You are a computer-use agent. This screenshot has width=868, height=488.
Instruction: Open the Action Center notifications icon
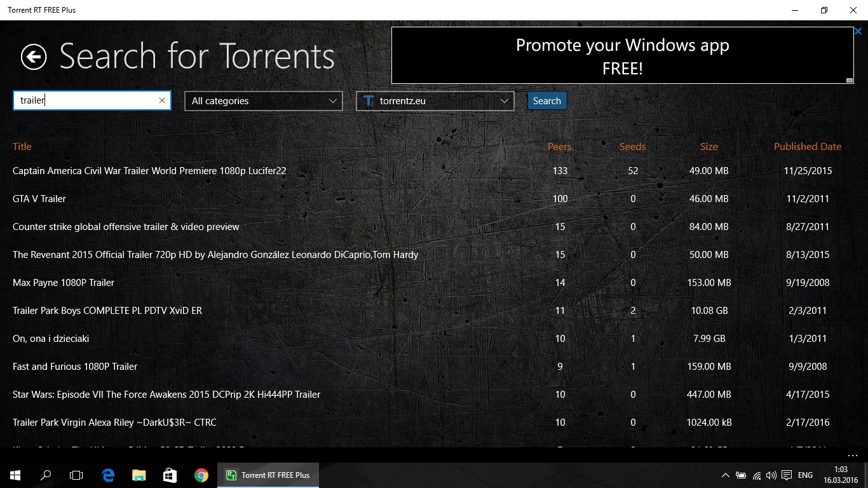click(787, 475)
